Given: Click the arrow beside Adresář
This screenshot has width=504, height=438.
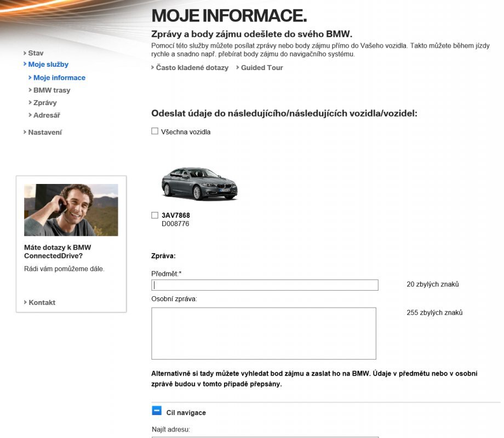Looking at the screenshot, I should (x=30, y=115).
